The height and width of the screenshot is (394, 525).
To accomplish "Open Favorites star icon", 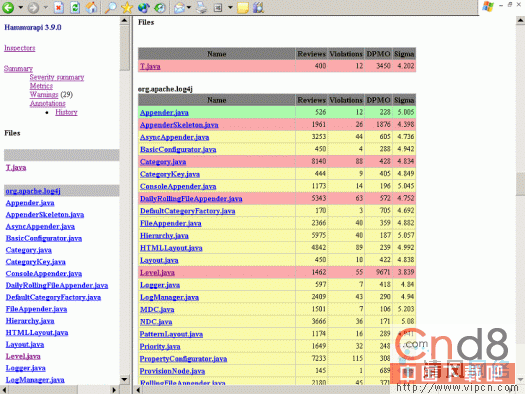I will point(127,7).
